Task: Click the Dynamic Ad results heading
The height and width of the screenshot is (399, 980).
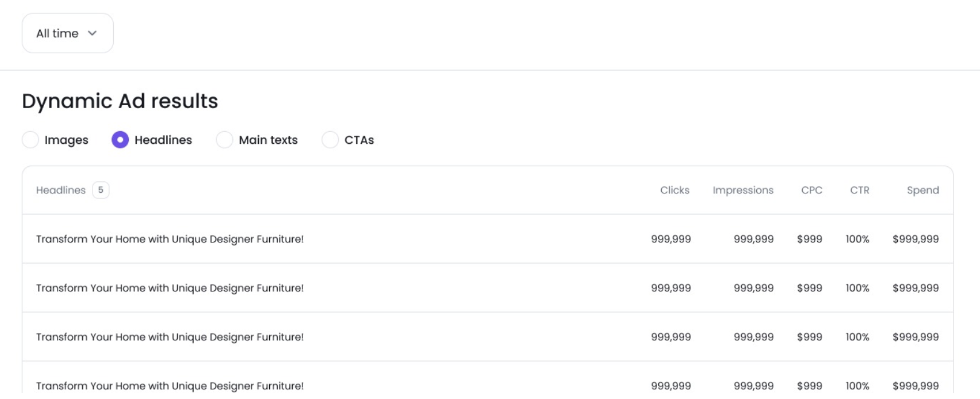Action: pyautogui.click(x=120, y=101)
